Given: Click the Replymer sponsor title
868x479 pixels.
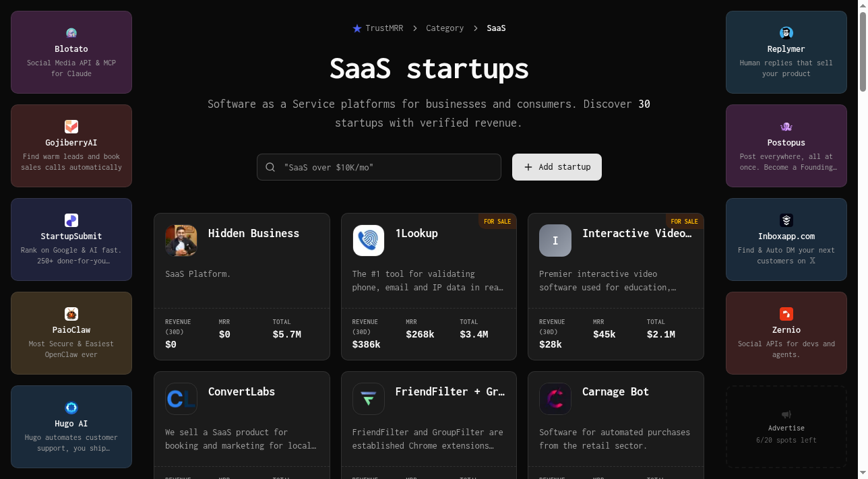Looking at the screenshot, I should [786, 49].
